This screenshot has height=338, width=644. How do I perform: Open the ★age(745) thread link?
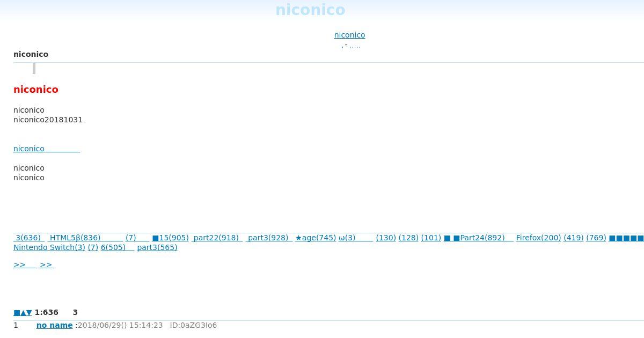[316, 238]
